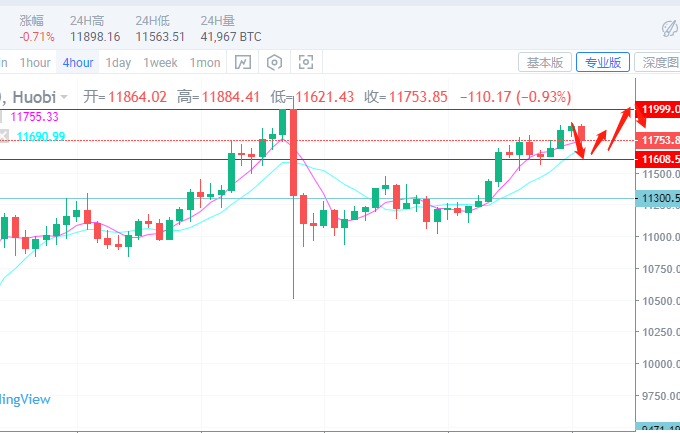680x433 pixels.
Task: Expand the Huobi symbol dropdown arrow
Action: point(64,97)
